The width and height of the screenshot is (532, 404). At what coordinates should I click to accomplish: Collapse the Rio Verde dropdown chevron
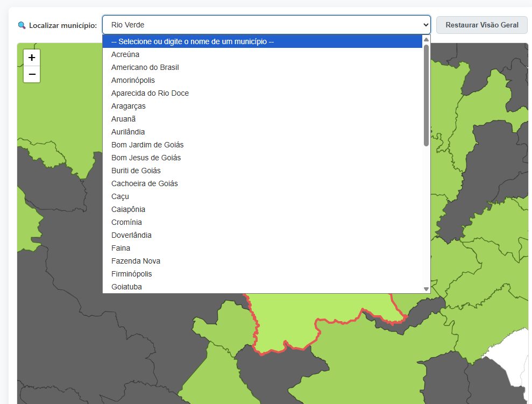point(425,25)
